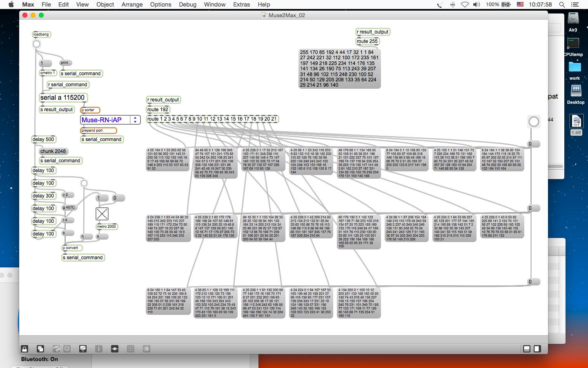The image size is (588, 368).
Task: Click the r 4 message box
Action: (67, 220)
